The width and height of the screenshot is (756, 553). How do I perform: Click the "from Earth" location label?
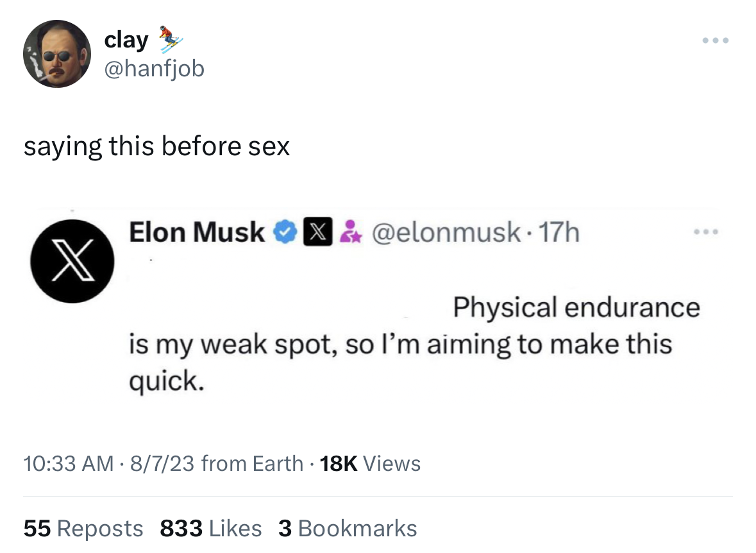(x=252, y=463)
